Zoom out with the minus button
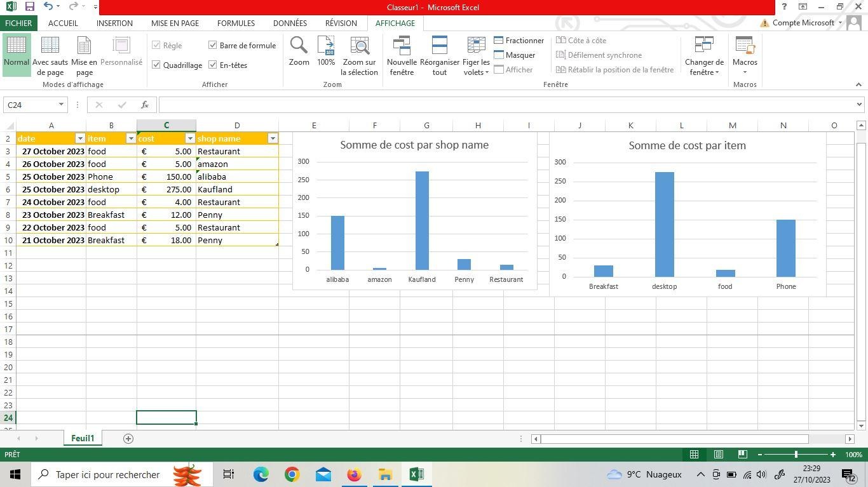 pyautogui.click(x=760, y=455)
